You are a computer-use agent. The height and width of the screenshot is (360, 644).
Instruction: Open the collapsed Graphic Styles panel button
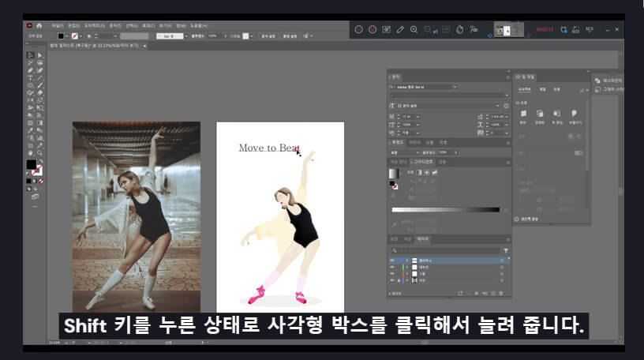click(x=608, y=89)
